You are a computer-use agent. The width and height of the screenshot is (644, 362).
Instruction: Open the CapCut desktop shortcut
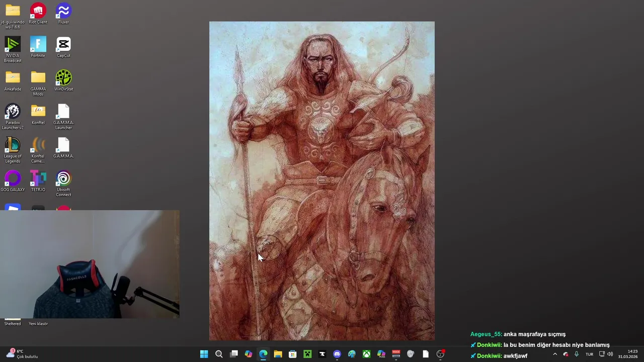[63, 47]
